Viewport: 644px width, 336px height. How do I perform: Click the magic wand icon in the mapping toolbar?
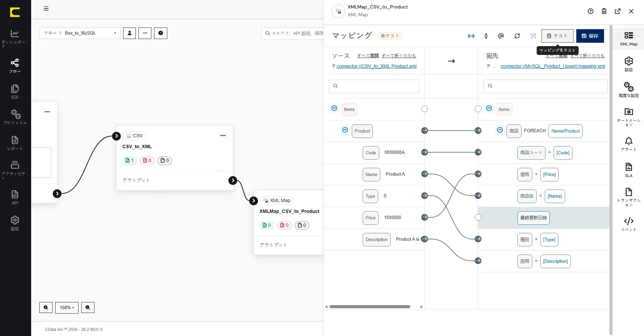[x=533, y=36]
